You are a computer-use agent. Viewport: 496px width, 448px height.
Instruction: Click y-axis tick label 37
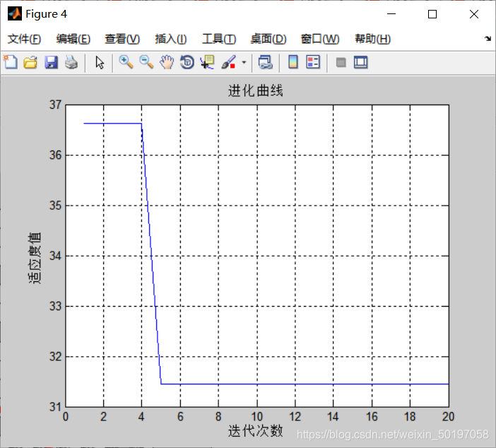(x=55, y=105)
